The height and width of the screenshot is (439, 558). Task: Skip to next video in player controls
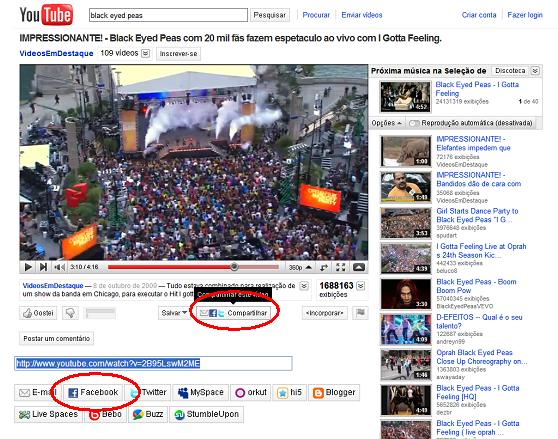(x=43, y=267)
